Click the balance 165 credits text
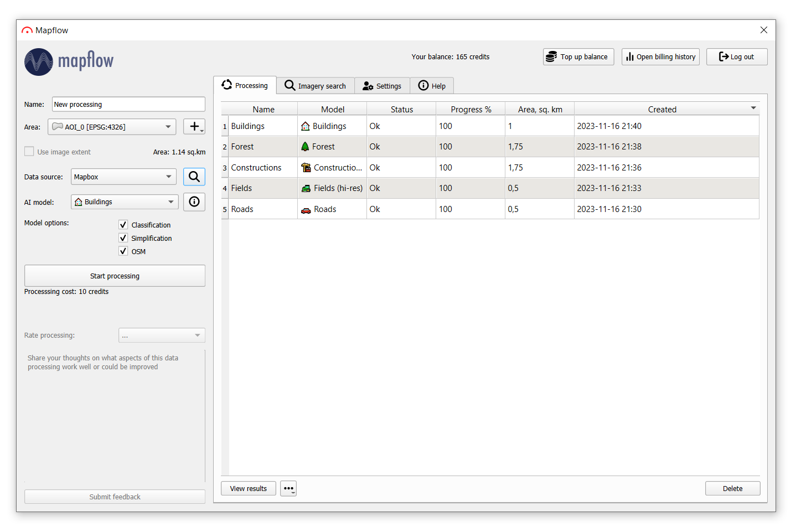The height and width of the screenshot is (532, 796). coord(450,57)
